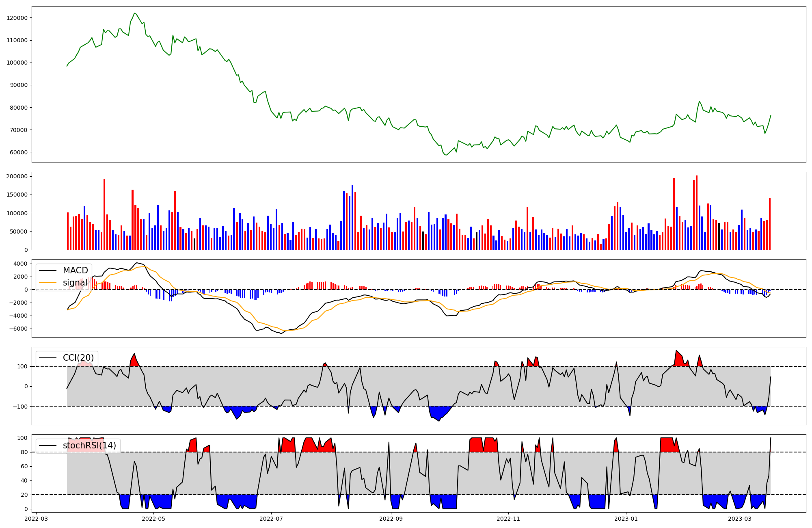The image size is (812, 528).
Task: Click the 2022-11 x-axis date label
Action: tap(508, 519)
